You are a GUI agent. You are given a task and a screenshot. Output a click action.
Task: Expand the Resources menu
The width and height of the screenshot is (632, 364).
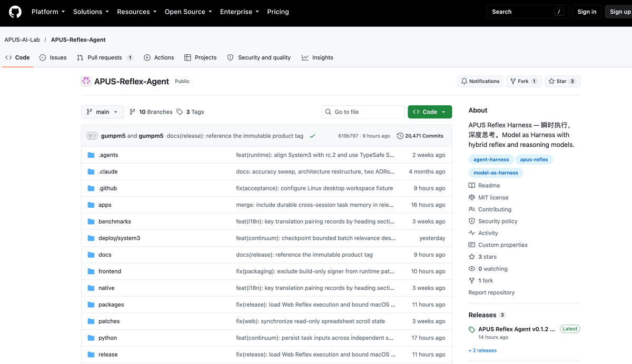(x=137, y=12)
